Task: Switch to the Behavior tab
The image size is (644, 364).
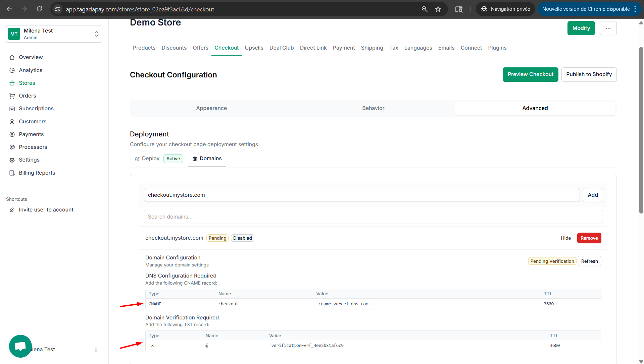Action: pos(373,108)
